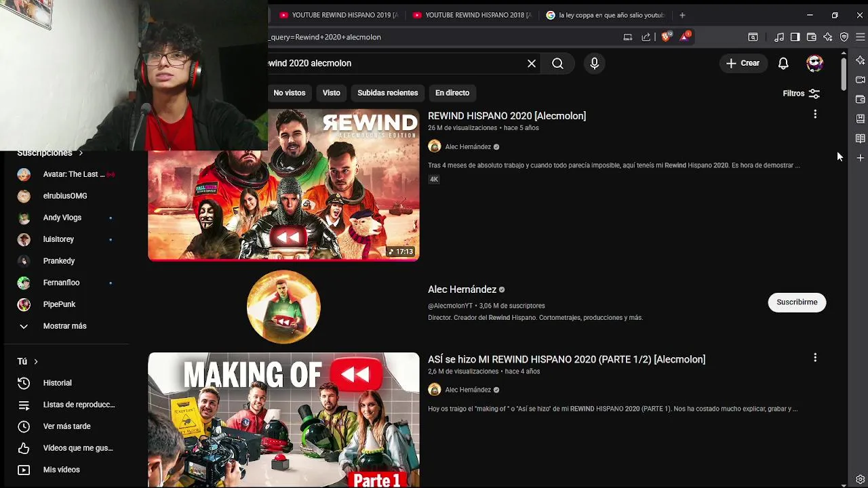
Task: Open the Brave Shields lion icon
Action: click(666, 37)
